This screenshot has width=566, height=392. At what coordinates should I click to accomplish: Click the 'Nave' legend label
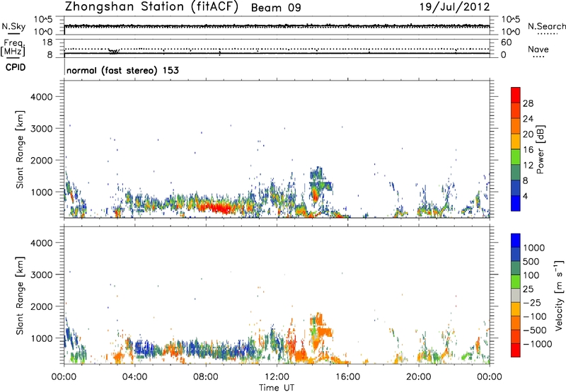(538, 49)
